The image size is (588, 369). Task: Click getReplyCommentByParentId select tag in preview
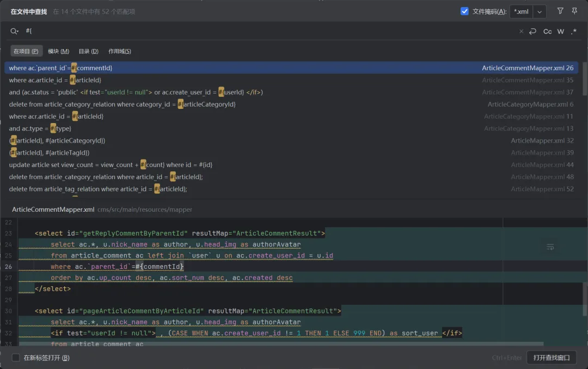[180, 233]
